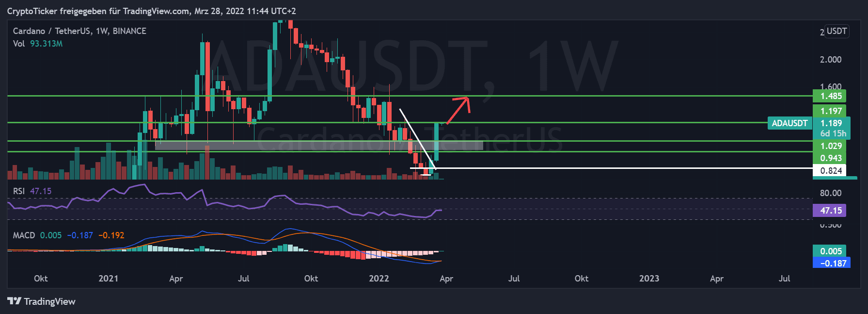This screenshot has width=868, height=314.
Task: Click the 0.943 green level label
Action: [x=830, y=158]
